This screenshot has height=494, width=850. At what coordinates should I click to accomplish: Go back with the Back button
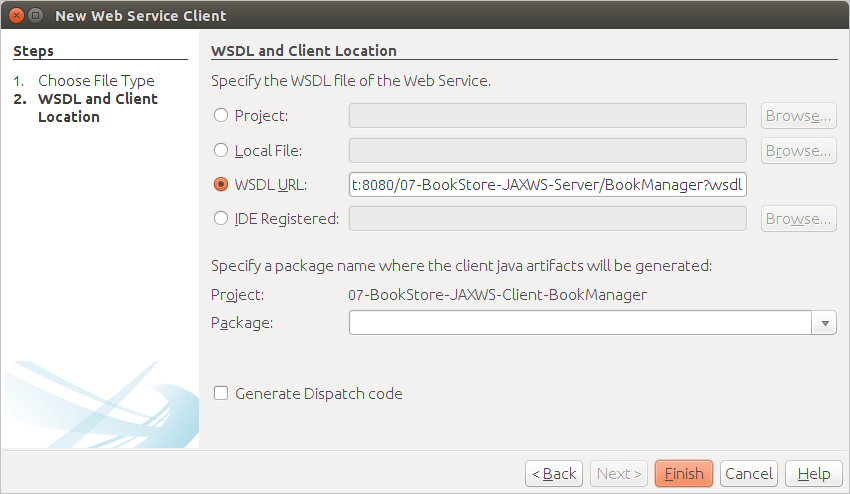(554, 474)
